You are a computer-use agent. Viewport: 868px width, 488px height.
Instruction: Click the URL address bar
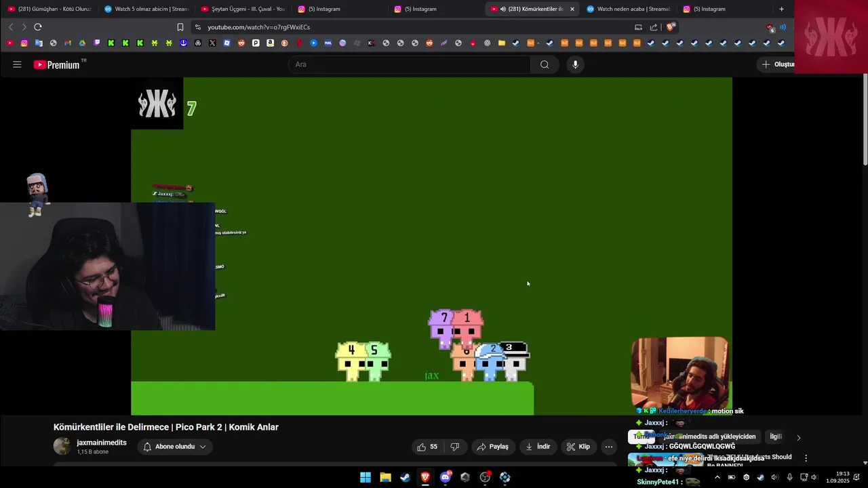click(414, 27)
